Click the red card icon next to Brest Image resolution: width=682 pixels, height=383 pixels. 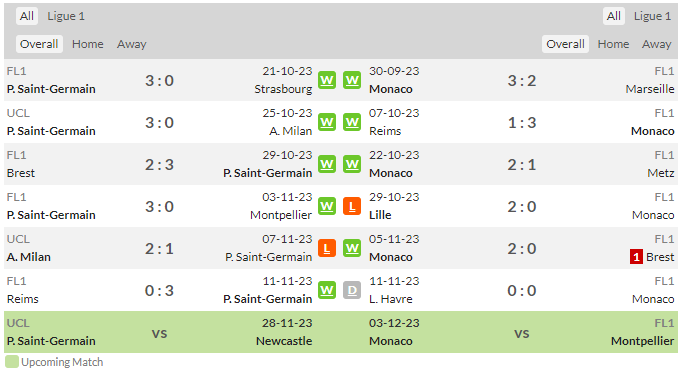pyautogui.click(x=636, y=257)
